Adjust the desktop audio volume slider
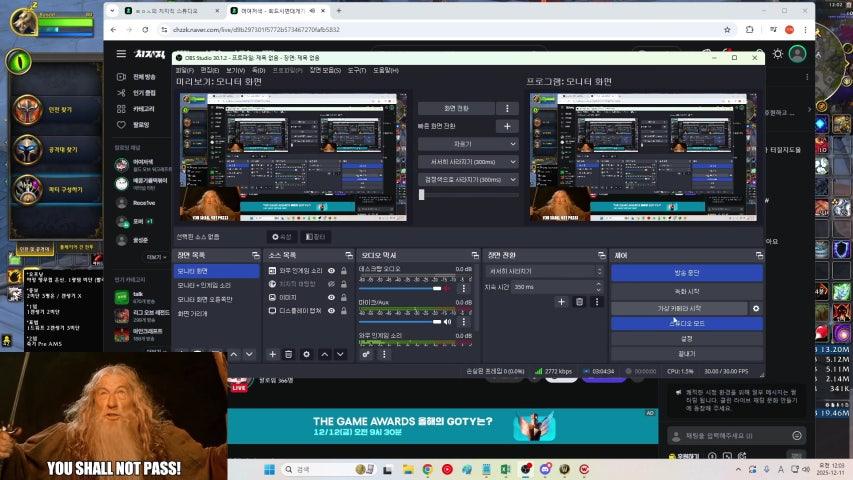 (400, 288)
